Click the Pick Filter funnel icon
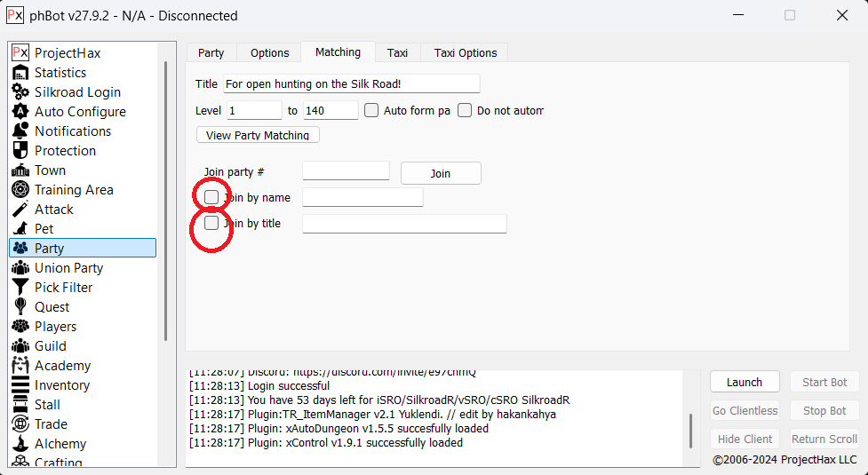Screen dimensions: 868x475 20,288
